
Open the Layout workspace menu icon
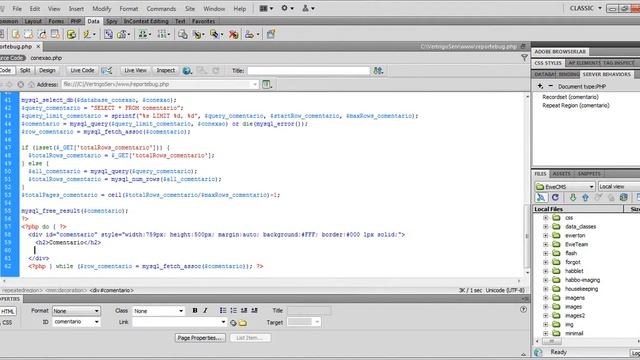pyautogui.click(x=266, y=8)
